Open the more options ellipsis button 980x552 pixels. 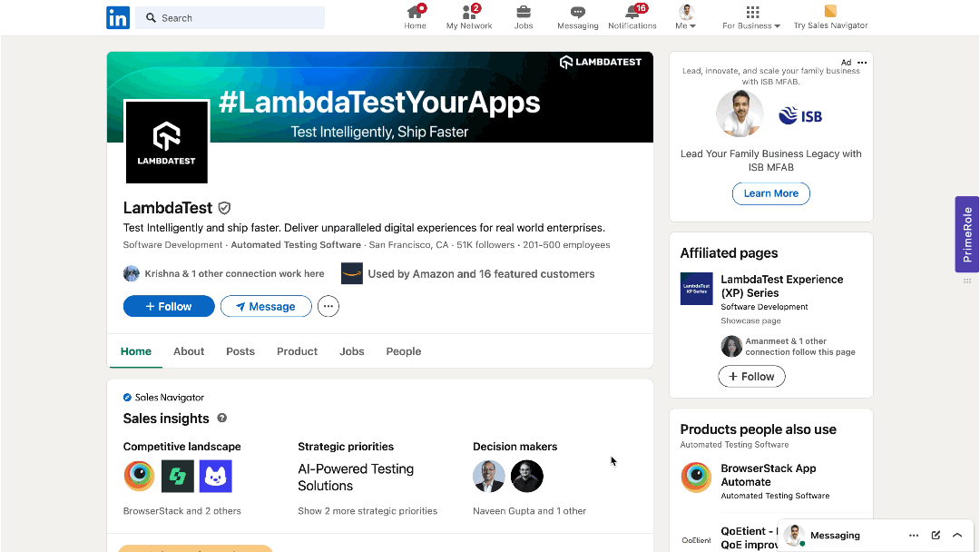[x=328, y=306]
